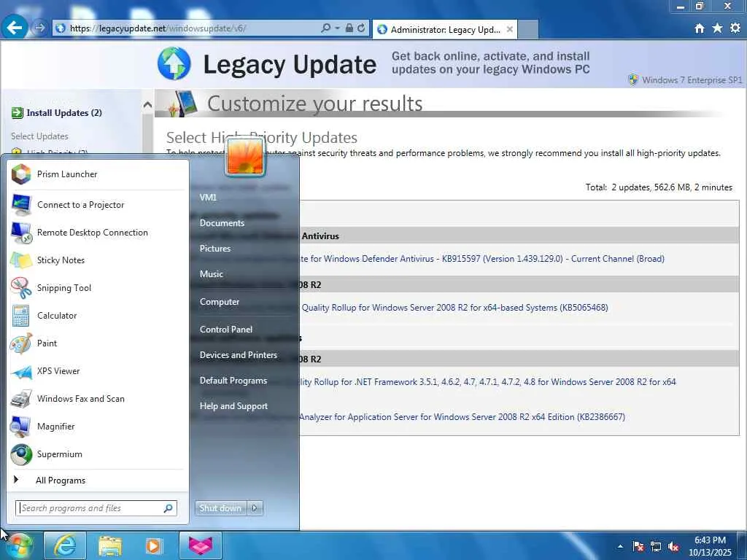Open the shut down options arrow
The width and height of the screenshot is (747, 560).
coord(255,508)
